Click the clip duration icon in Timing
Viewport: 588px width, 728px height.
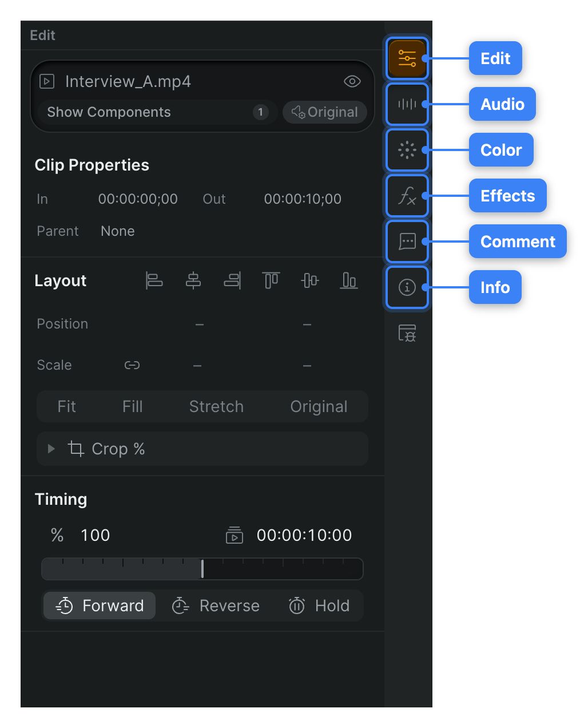[235, 535]
